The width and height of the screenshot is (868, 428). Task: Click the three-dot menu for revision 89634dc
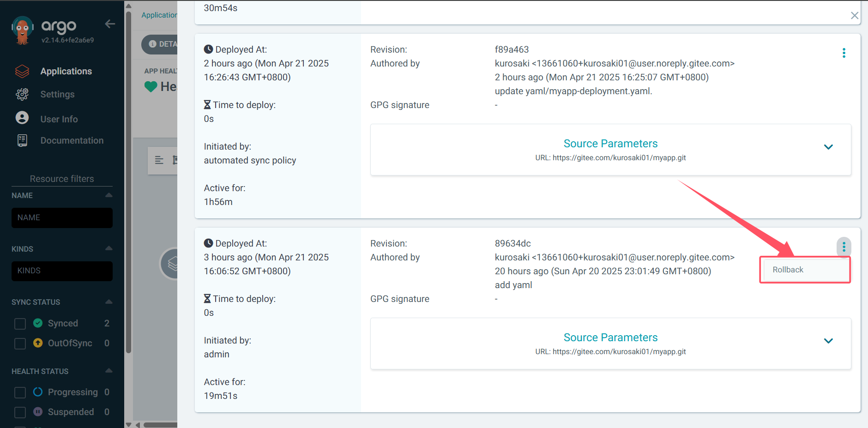pyautogui.click(x=844, y=247)
